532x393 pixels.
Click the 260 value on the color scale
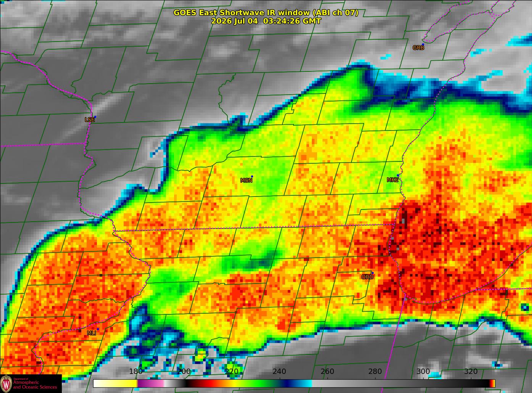tap(327, 372)
